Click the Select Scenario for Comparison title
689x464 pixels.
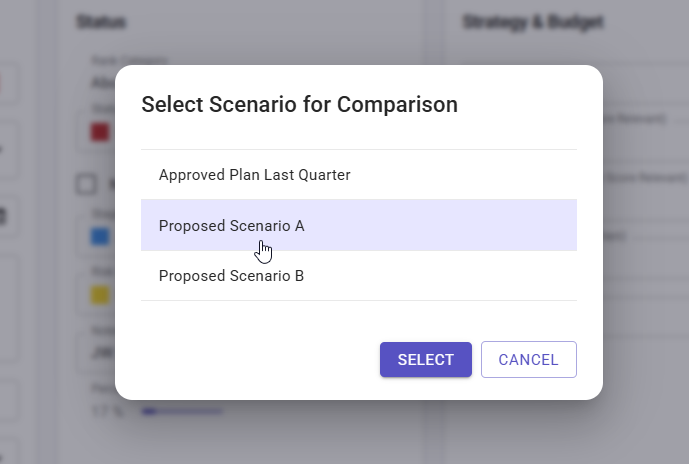(299, 104)
